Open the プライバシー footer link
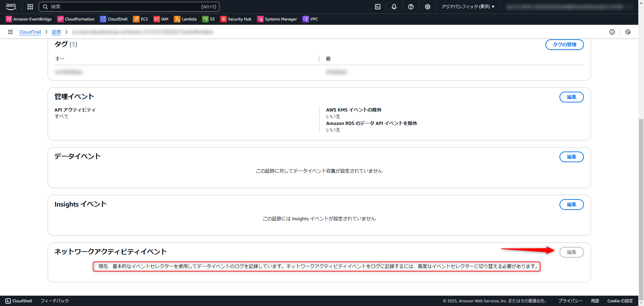The image size is (644, 306). (x=570, y=301)
